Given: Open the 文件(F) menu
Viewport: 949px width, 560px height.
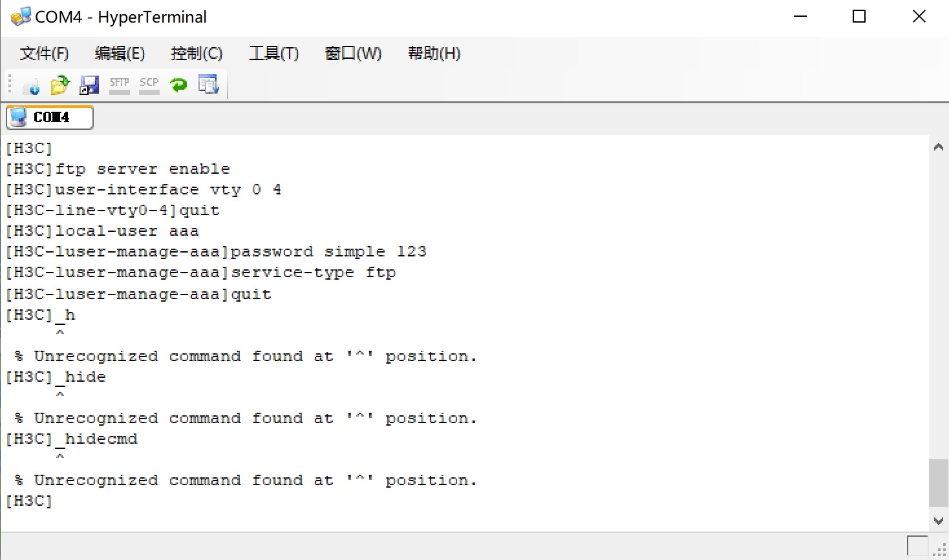Looking at the screenshot, I should pyautogui.click(x=44, y=54).
